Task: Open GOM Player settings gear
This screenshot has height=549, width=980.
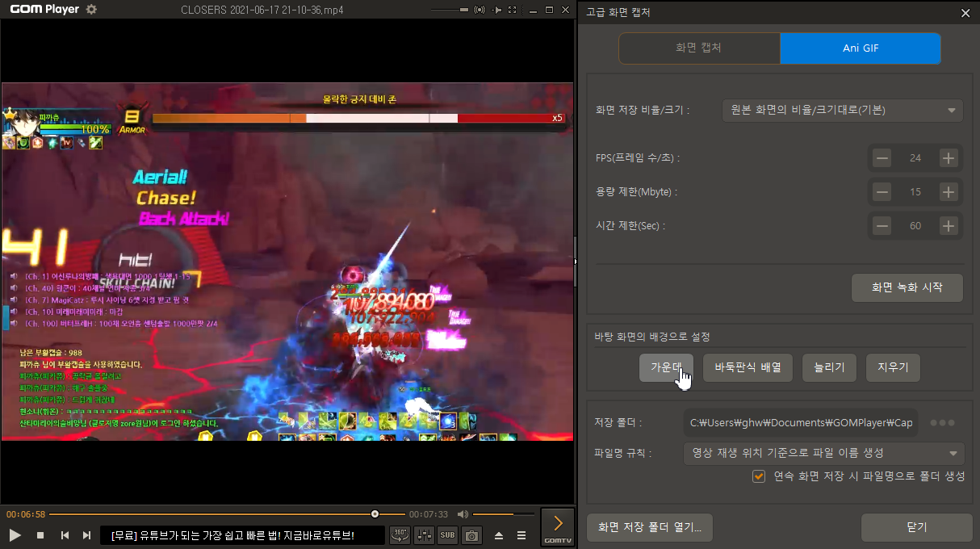Action: click(x=91, y=10)
